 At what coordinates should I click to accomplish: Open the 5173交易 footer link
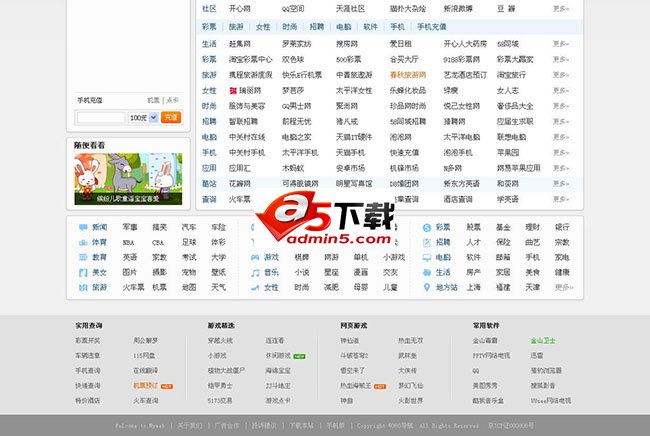tap(220, 401)
